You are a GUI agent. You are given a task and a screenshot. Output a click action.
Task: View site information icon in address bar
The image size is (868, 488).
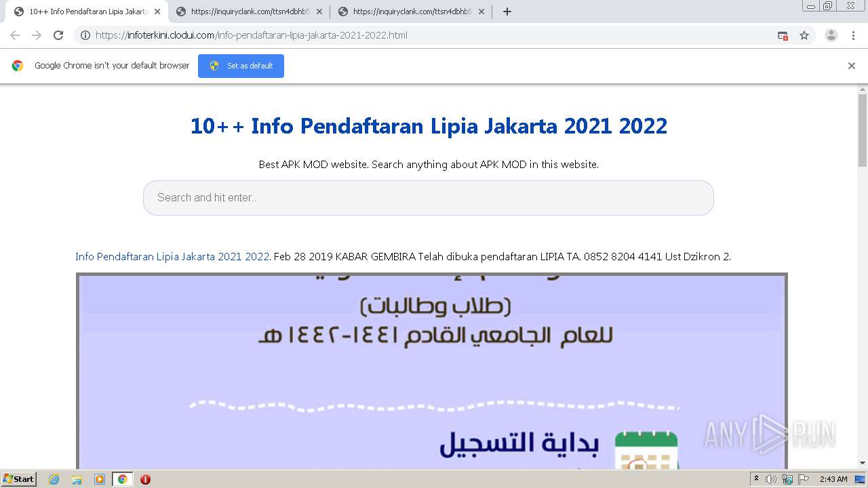pyautogui.click(x=85, y=35)
